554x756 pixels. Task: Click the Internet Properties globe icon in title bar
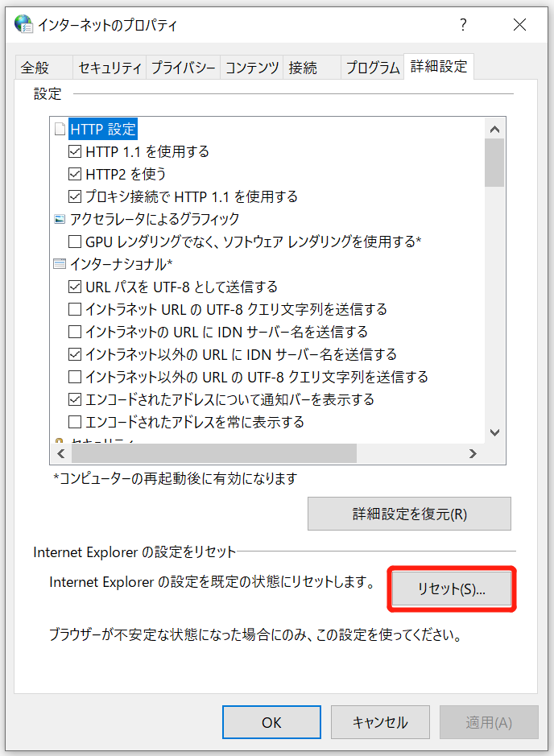(23, 24)
